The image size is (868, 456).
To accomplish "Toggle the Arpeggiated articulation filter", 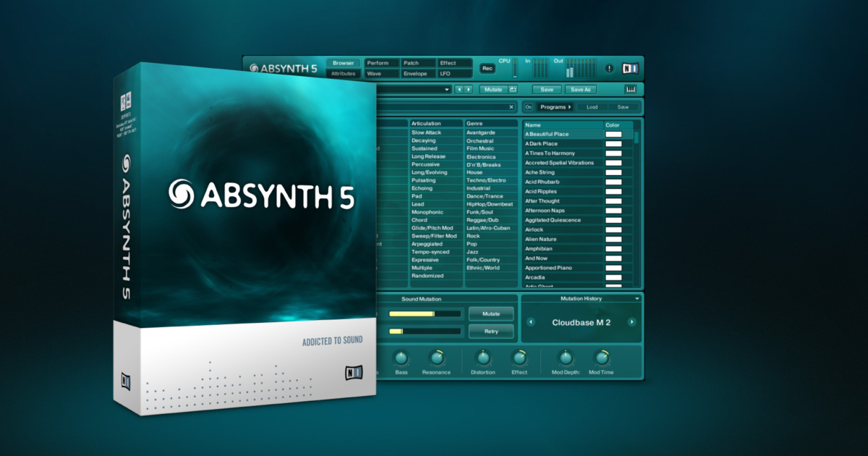I will point(435,244).
